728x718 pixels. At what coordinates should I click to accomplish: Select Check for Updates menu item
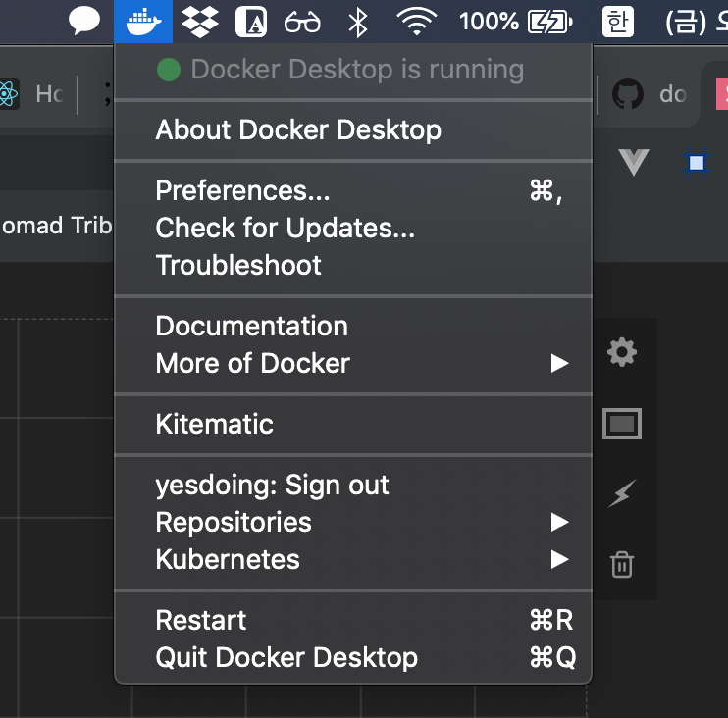(285, 228)
